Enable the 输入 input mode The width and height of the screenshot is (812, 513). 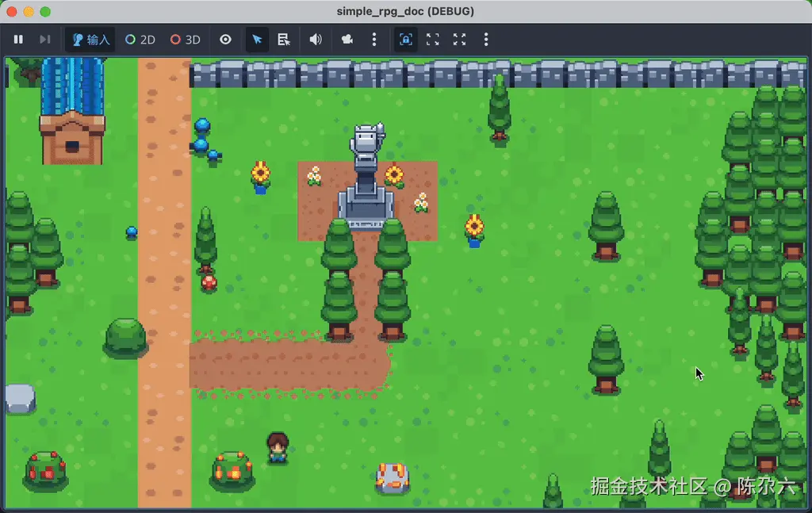click(x=90, y=40)
